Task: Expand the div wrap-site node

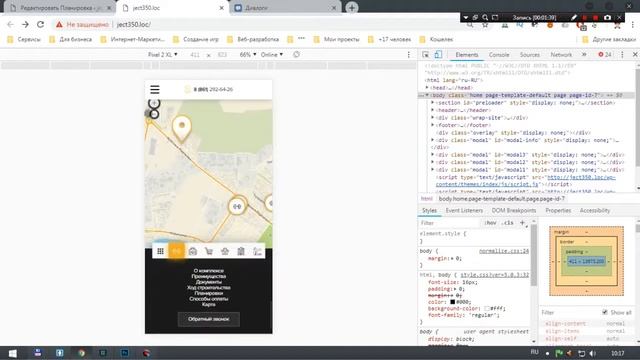Action: pos(433,118)
